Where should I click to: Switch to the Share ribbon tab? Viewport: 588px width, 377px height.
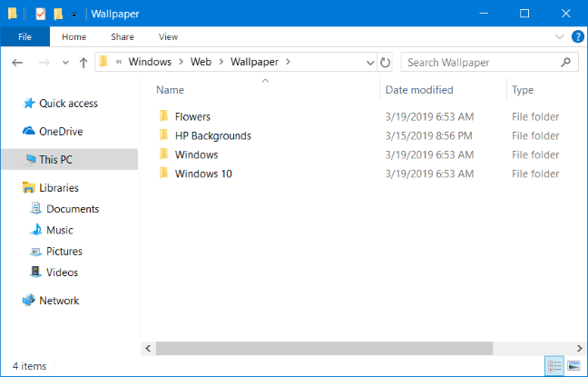point(122,37)
